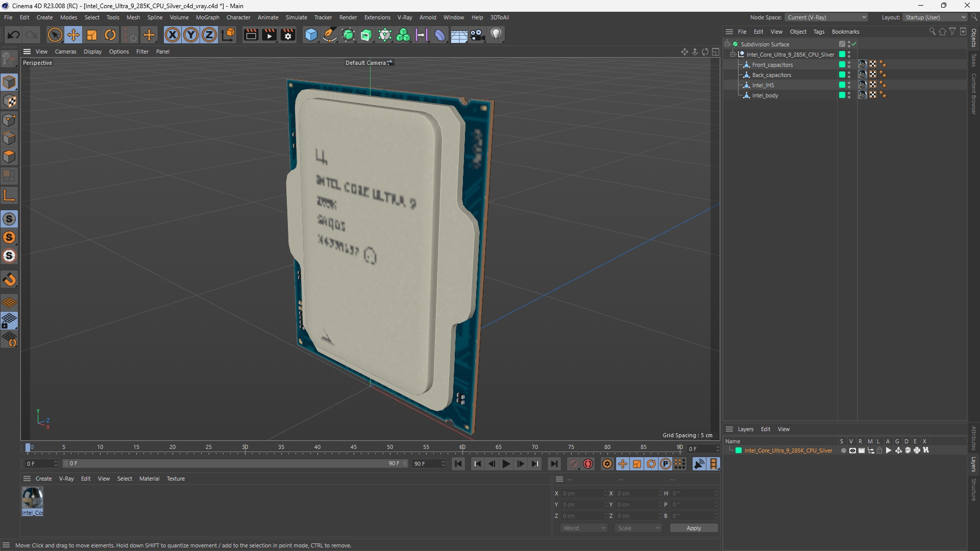Go to end of animation

pos(554,464)
